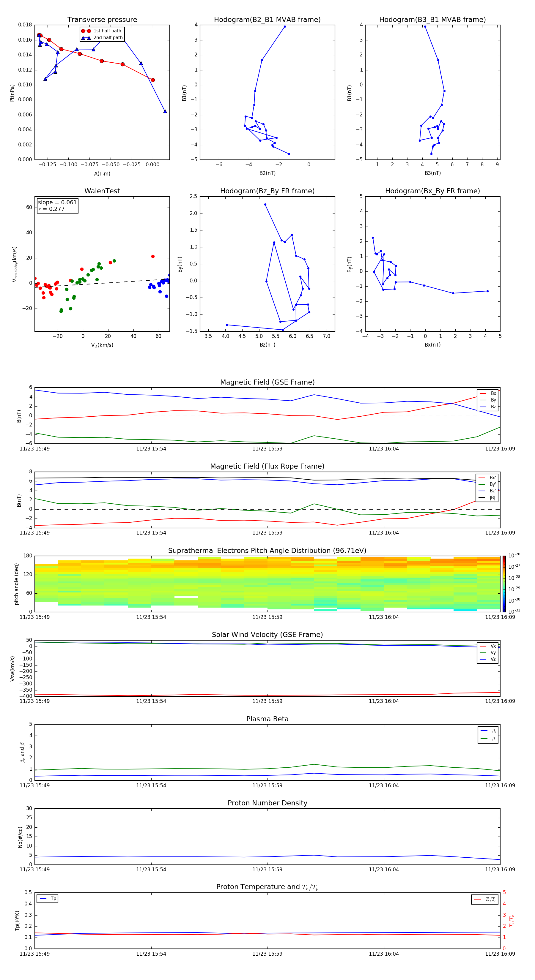Click the '1st half path' legend entry
535x980 pixels.
pyautogui.click(x=102, y=31)
